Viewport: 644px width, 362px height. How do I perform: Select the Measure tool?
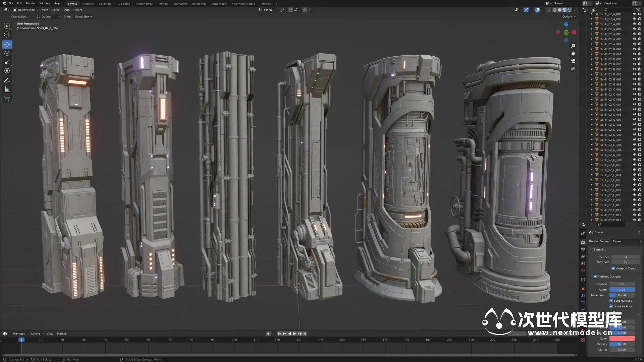(7, 89)
